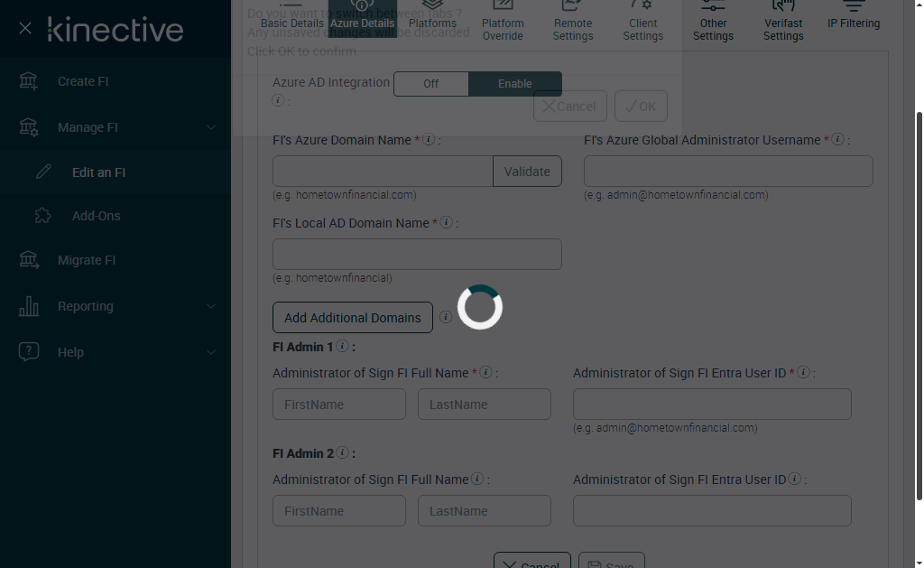The width and height of the screenshot is (924, 568).
Task: Expand the Manage FI menu chevron
Action: 211,127
